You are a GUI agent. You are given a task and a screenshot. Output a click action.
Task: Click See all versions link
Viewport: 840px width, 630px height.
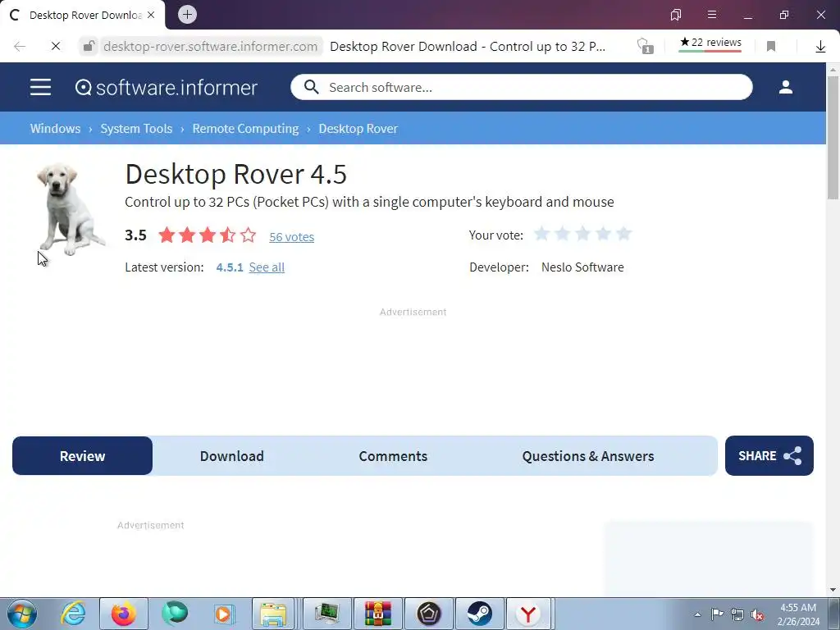point(267,267)
